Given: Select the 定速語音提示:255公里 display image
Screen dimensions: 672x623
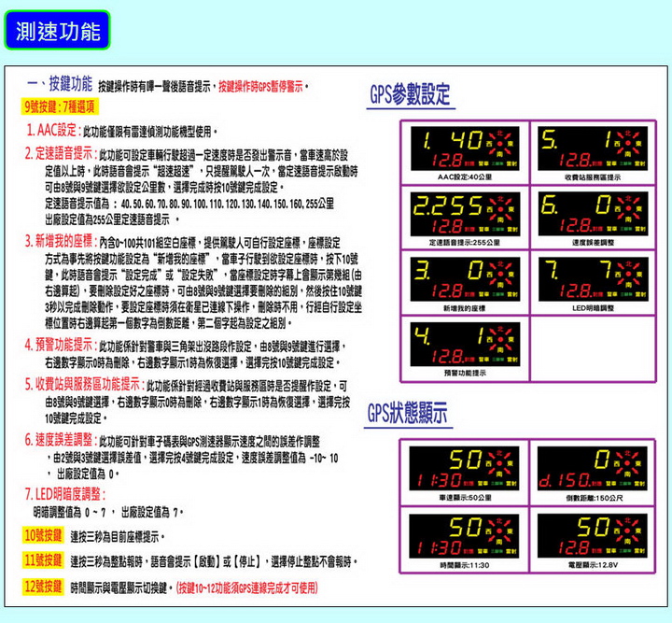Looking at the screenshot, I should tap(463, 212).
